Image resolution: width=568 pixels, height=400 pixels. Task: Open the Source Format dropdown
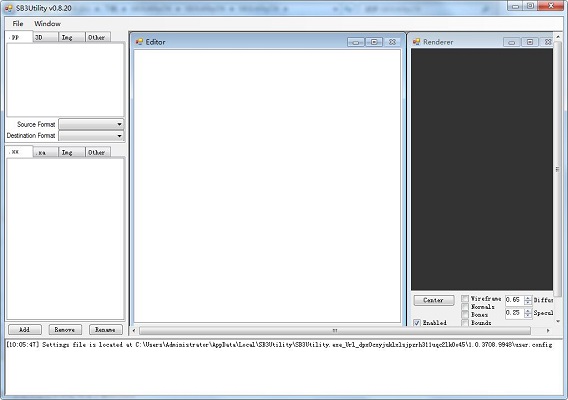pyautogui.click(x=91, y=124)
